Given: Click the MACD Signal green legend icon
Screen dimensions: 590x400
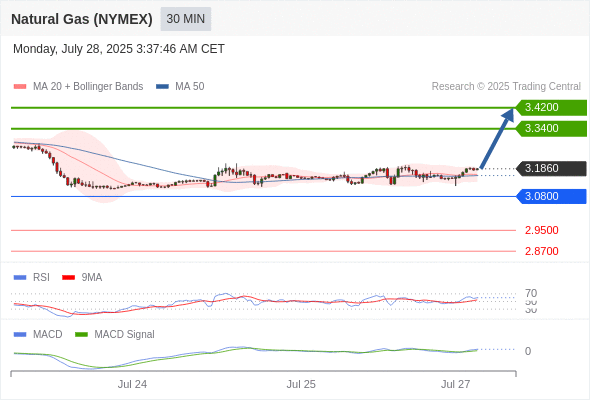Looking at the screenshot, I should tap(81, 334).
